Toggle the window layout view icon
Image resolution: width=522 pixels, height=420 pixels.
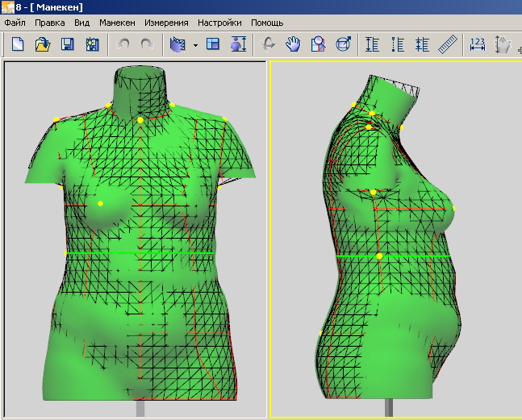click(213, 44)
